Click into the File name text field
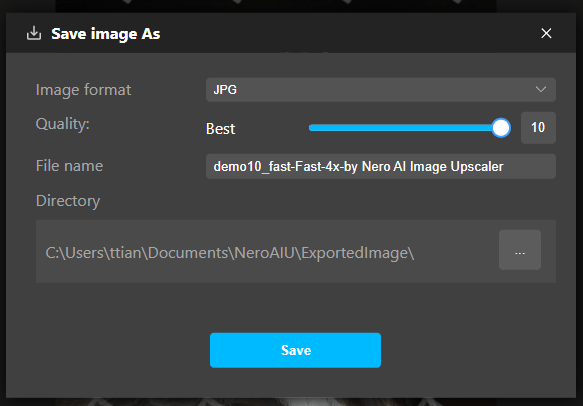Screen dimensions: 583x406 click(x=381, y=167)
